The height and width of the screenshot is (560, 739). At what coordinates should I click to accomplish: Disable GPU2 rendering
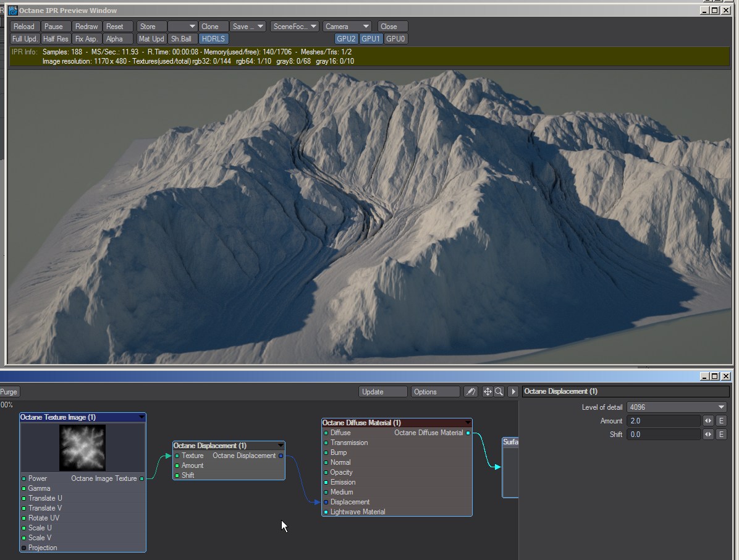[x=346, y=39]
